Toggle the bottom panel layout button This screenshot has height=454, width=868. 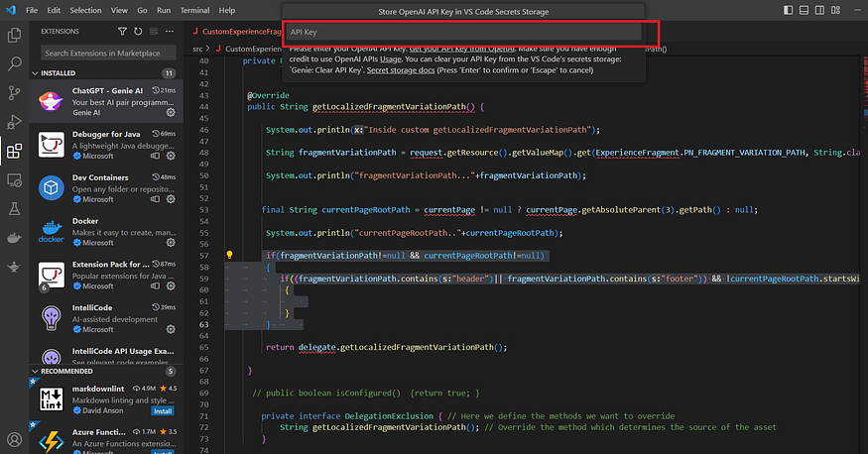[804, 10]
